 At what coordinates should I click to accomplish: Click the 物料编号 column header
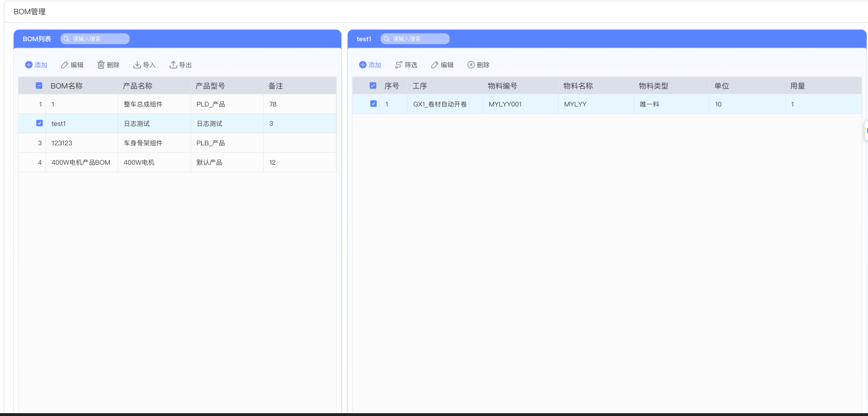point(502,86)
